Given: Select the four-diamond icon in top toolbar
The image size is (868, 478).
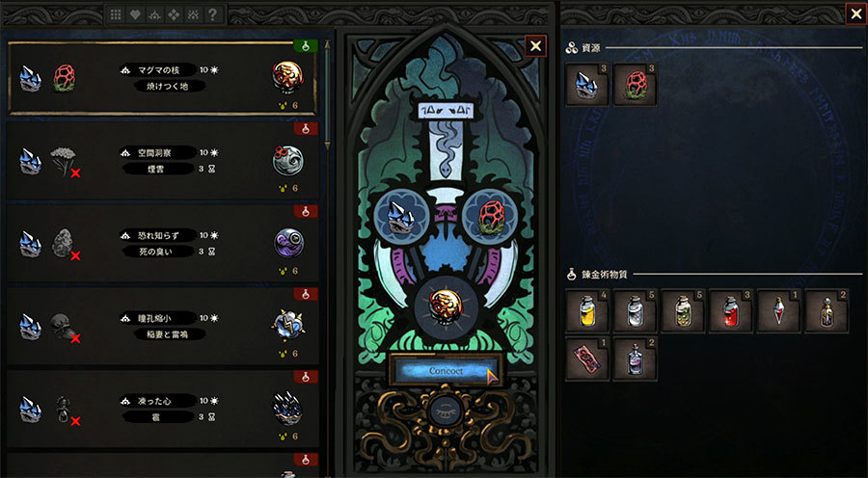Looking at the screenshot, I should tap(174, 15).
